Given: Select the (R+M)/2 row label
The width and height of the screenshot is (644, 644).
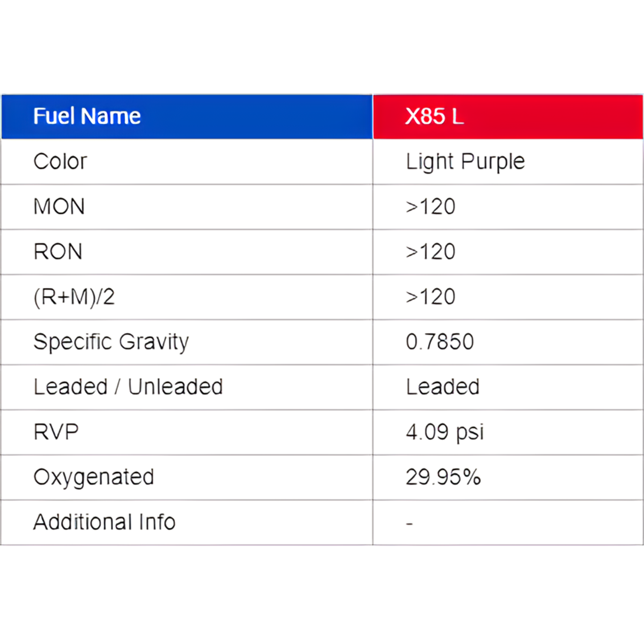Looking at the screenshot, I should click(74, 297).
